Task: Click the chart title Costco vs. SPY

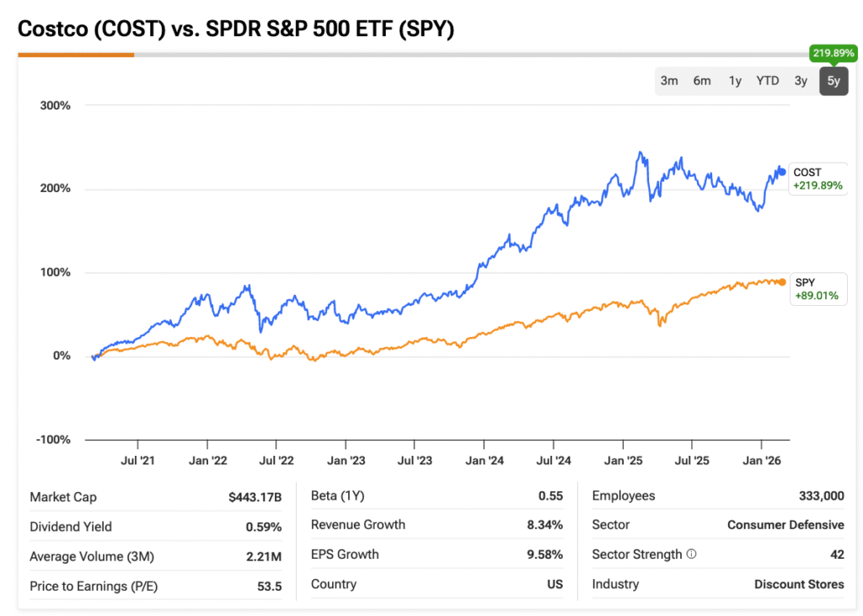Action: [x=236, y=29]
